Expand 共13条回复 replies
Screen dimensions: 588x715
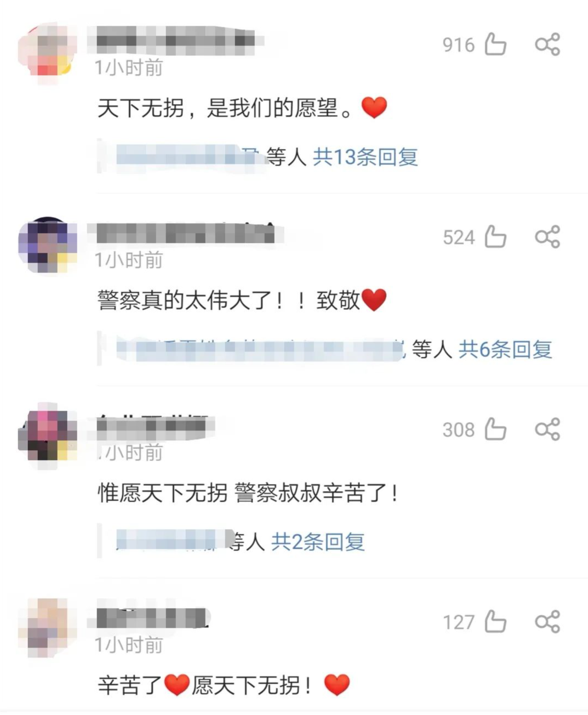coord(366,157)
